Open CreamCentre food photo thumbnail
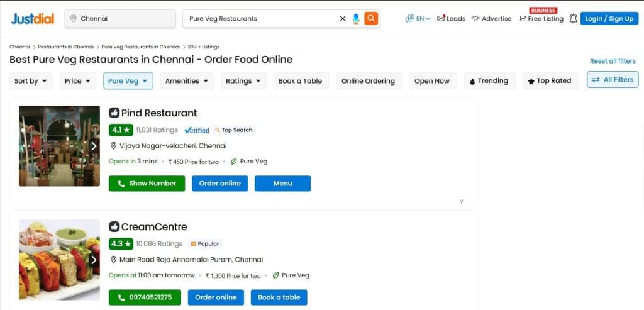Image resolution: width=644 pixels, height=310 pixels. point(59,260)
